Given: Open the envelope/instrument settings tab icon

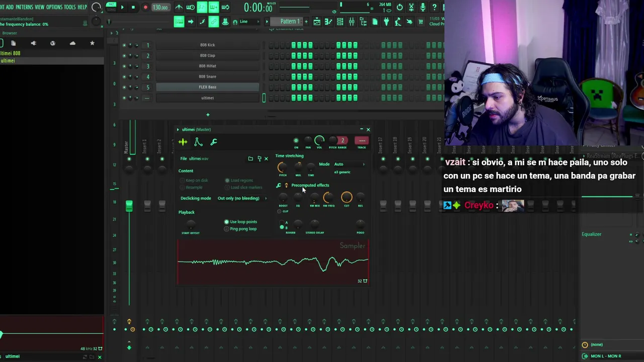Looking at the screenshot, I should [x=198, y=142].
